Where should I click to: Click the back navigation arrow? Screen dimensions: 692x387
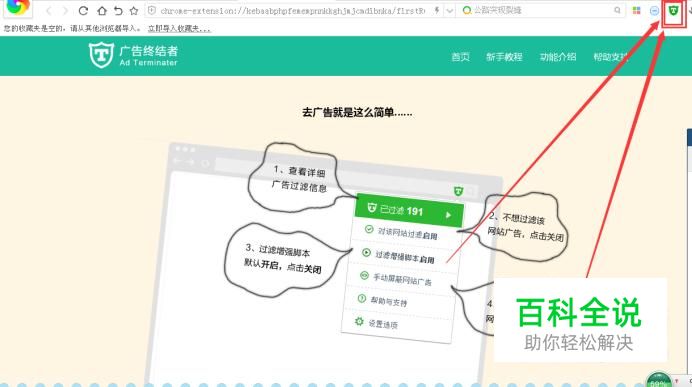(49, 11)
